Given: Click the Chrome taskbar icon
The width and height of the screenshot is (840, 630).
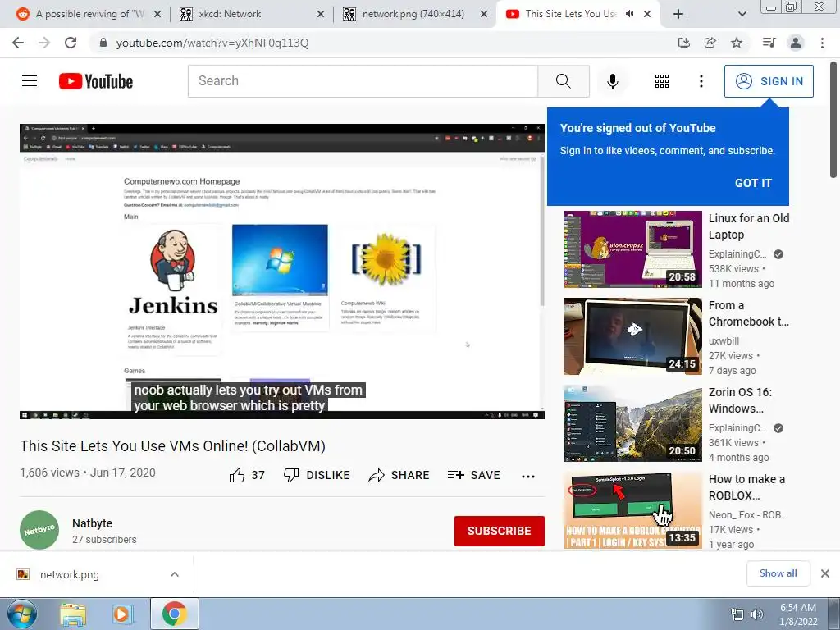Looking at the screenshot, I should tap(174, 614).
